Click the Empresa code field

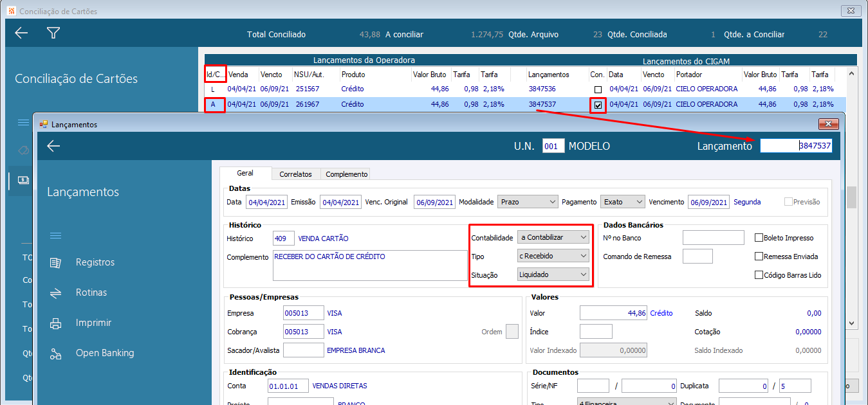[x=303, y=313]
